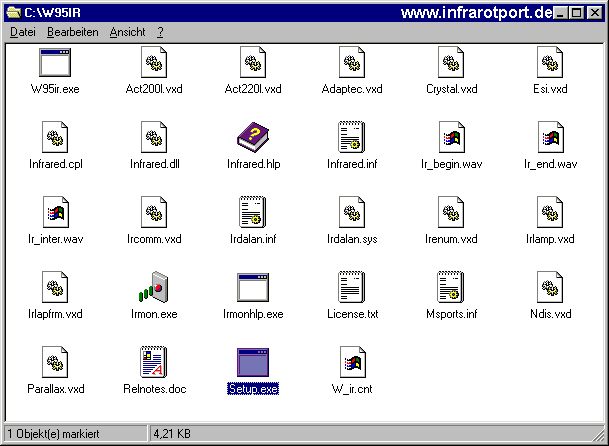Select the Adaptec.vxd driver icon
Image resolution: width=609 pixels, height=446 pixels.
point(352,63)
